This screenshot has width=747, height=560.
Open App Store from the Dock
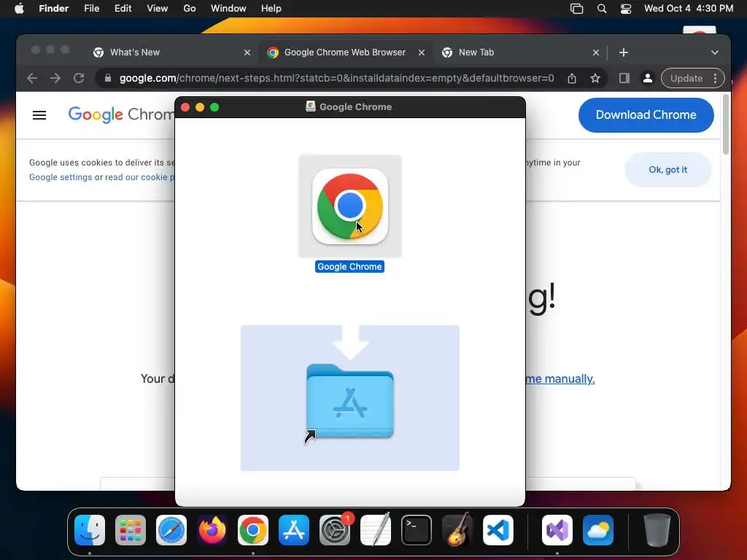(x=294, y=530)
